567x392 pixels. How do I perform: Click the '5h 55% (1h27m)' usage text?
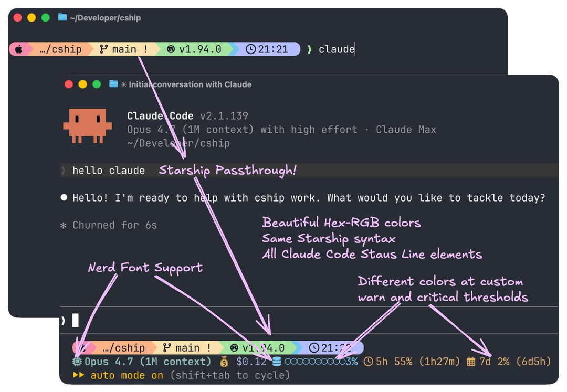click(x=418, y=361)
